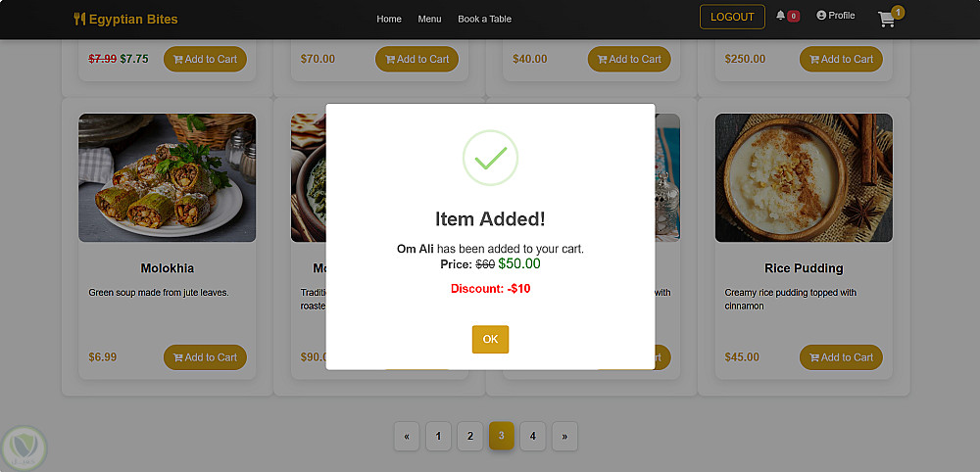The width and height of the screenshot is (980, 472).
Task: Go to previous page arrow
Action: tap(406, 436)
